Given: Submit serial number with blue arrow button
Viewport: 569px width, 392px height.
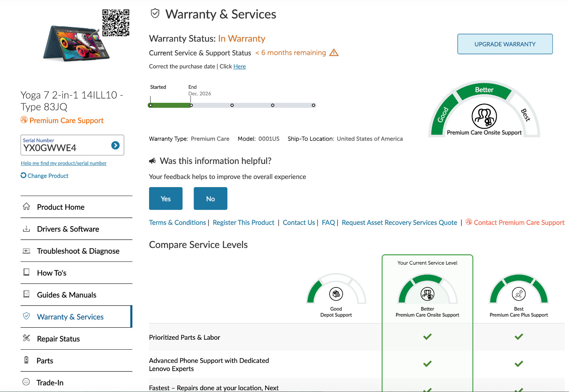Looking at the screenshot, I should [x=115, y=145].
